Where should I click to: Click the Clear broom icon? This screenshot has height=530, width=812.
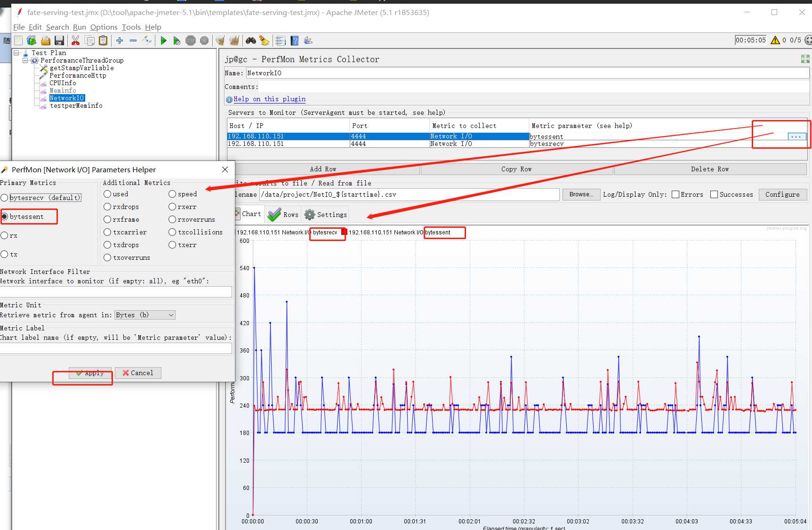220,40
